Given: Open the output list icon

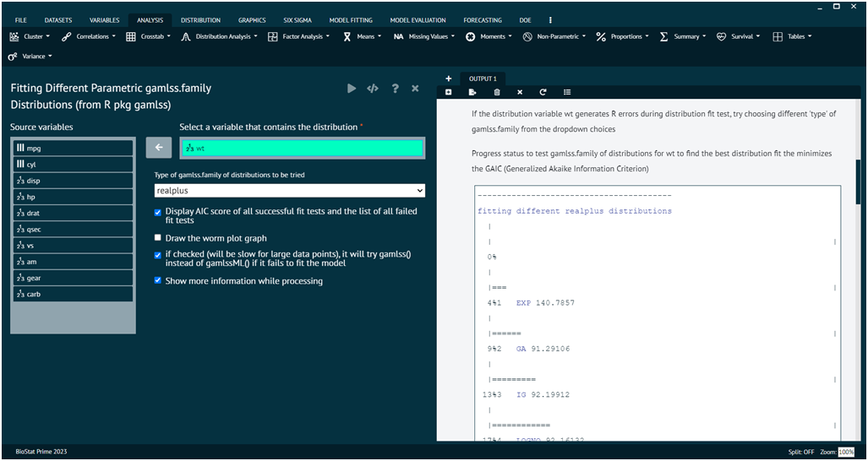Looking at the screenshot, I should point(567,92).
